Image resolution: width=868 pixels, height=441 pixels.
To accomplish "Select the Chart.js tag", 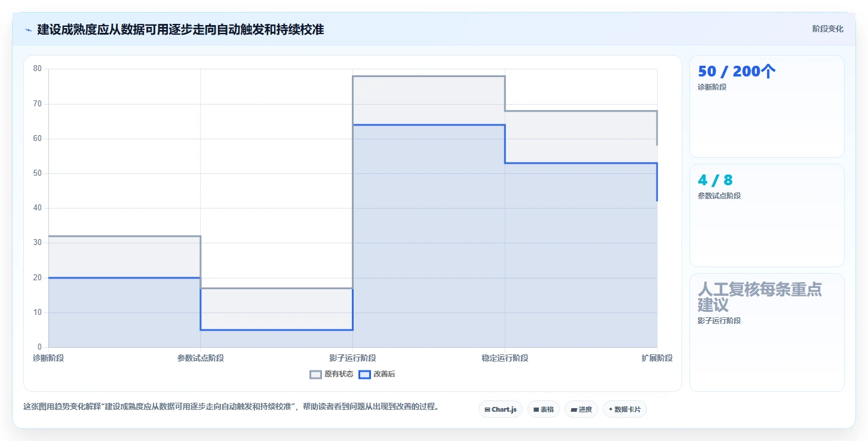I will 501,409.
